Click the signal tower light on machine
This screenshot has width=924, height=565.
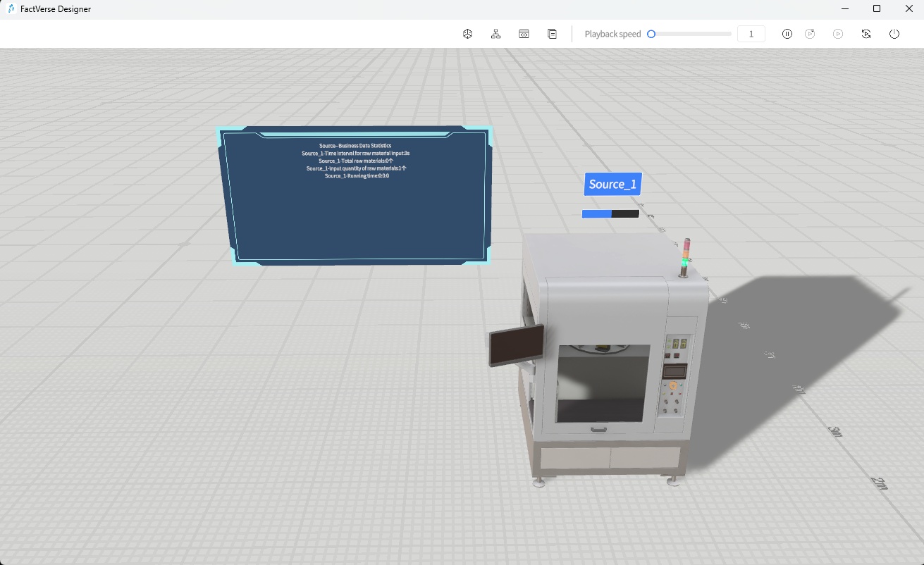click(686, 256)
